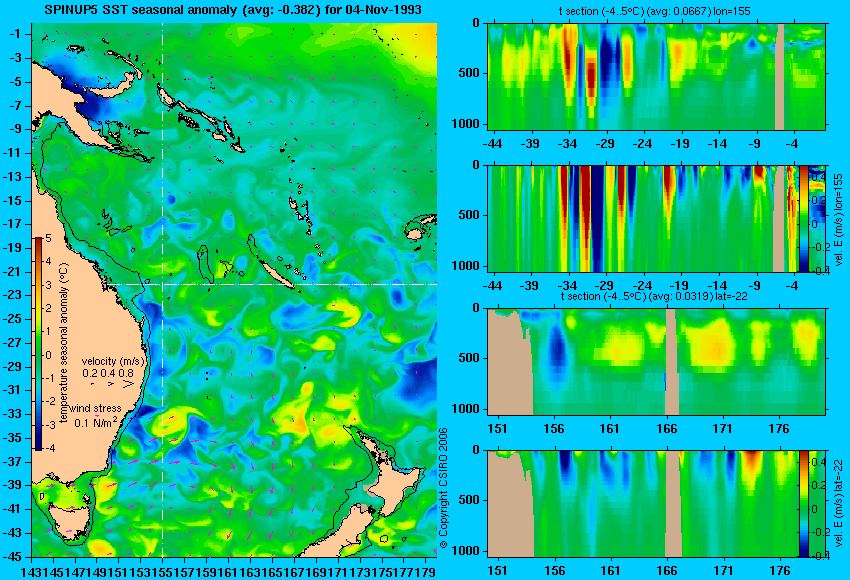Image resolution: width=850 pixels, height=580 pixels.
Task: Select the '0.2 0.4 0.8' velocity scale values
Action: pyautogui.click(x=108, y=373)
